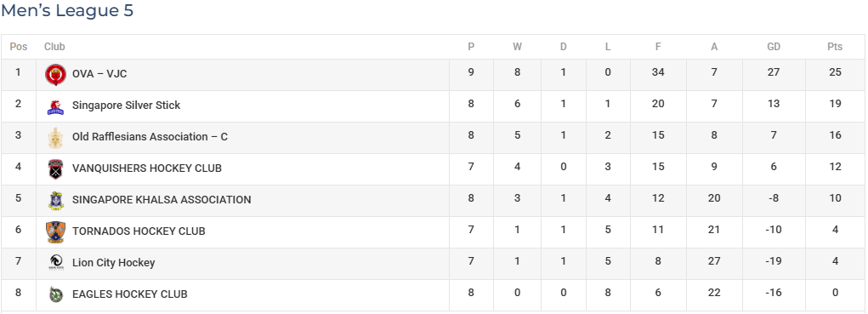Click the Singapore Silver Stick club logo
The width and height of the screenshot is (868, 314).
coord(55,106)
